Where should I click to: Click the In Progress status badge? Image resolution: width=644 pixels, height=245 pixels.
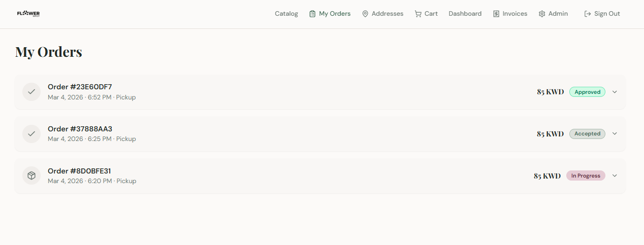point(586,176)
